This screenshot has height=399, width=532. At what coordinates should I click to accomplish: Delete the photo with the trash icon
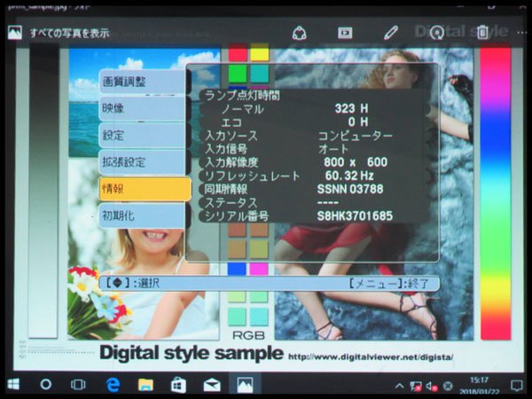point(482,33)
